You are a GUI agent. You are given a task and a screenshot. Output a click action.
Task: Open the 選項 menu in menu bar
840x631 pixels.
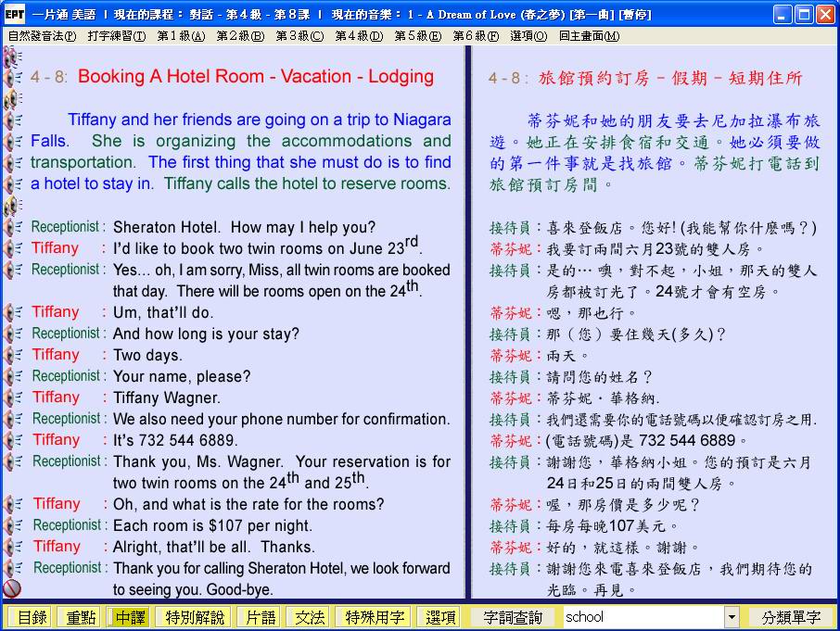[528, 36]
